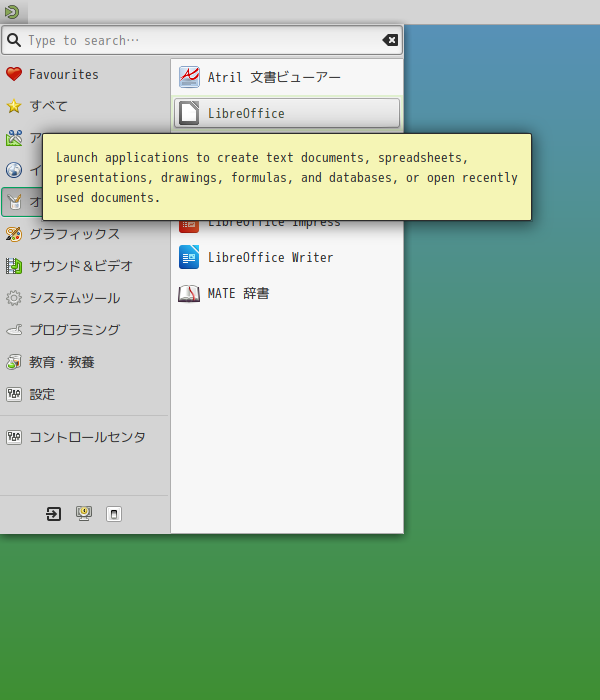Launch LibreOffice Writer
600x700 pixels.
point(287,257)
